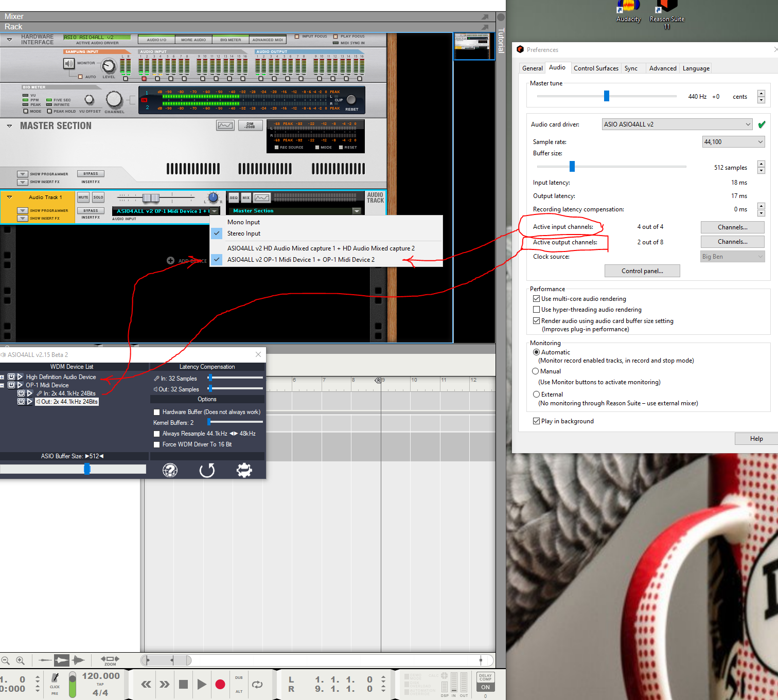Image resolution: width=778 pixels, height=700 pixels.
Task: Toggle Play in background checkbox
Action: pyautogui.click(x=537, y=421)
